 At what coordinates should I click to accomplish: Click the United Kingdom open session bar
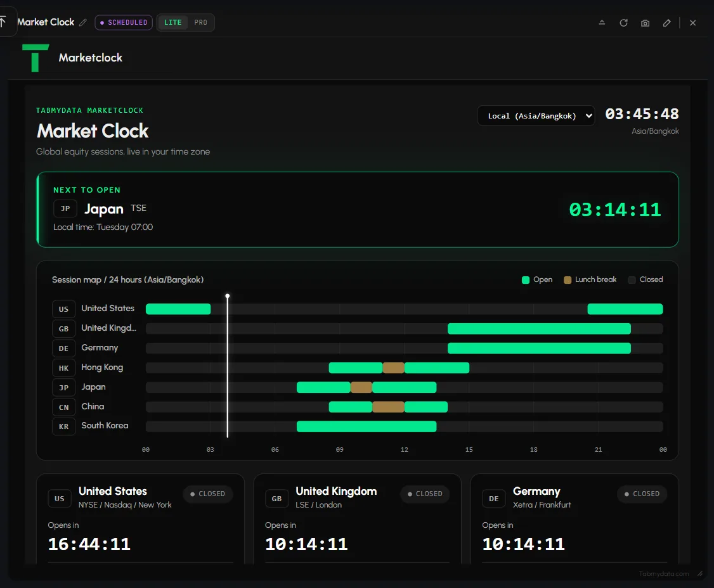click(x=539, y=329)
